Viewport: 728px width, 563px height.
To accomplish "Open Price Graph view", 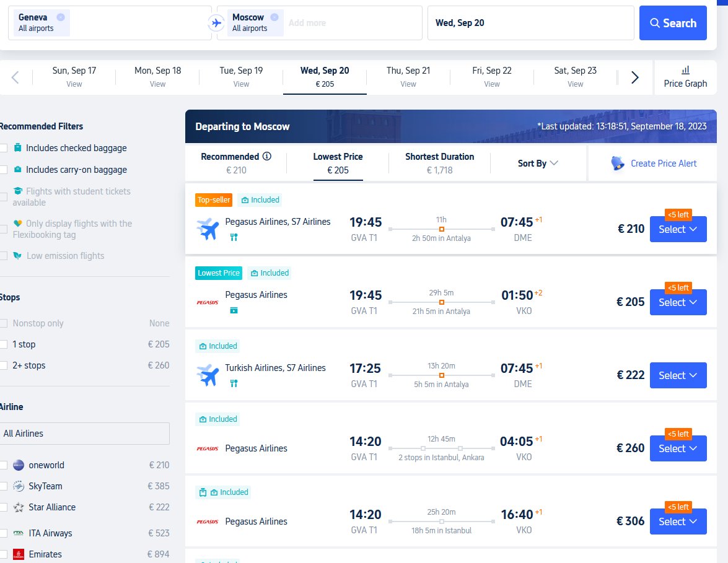I will (685, 77).
